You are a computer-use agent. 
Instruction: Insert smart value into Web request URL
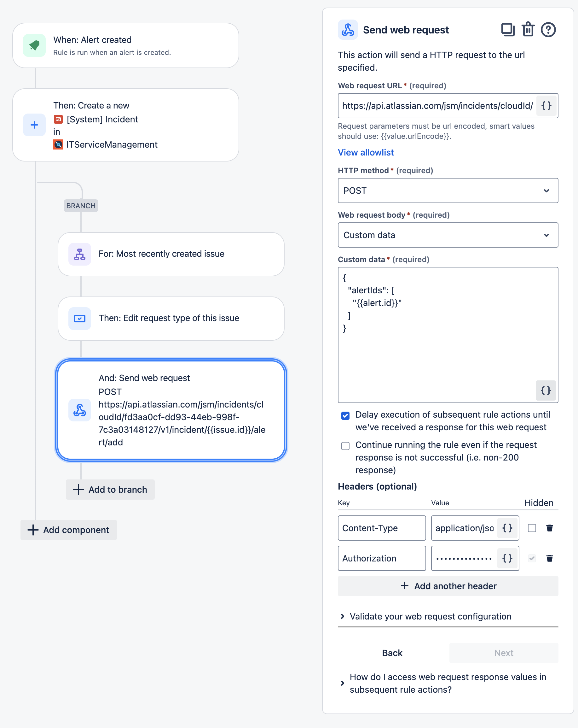coord(546,106)
